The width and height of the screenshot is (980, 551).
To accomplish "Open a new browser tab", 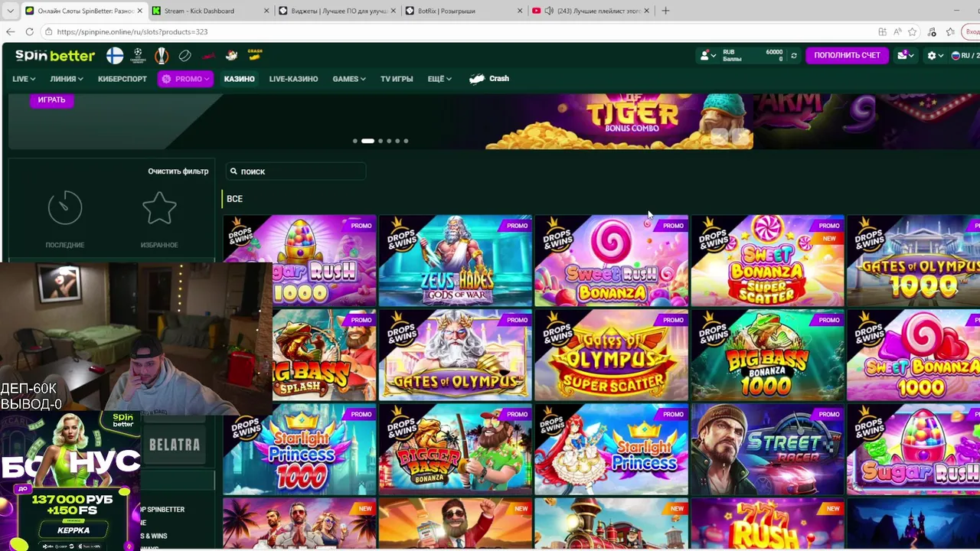I will point(665,11).
